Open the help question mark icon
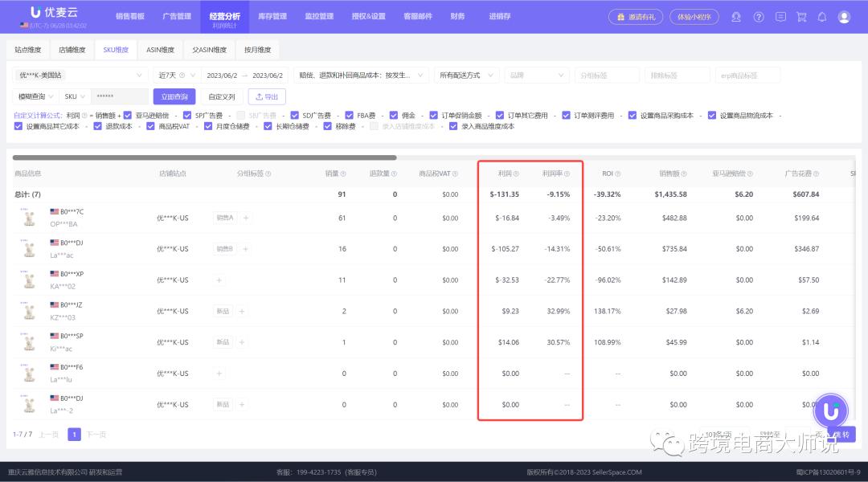The width and height of the screenshot is (868, 482). point(759,17)
